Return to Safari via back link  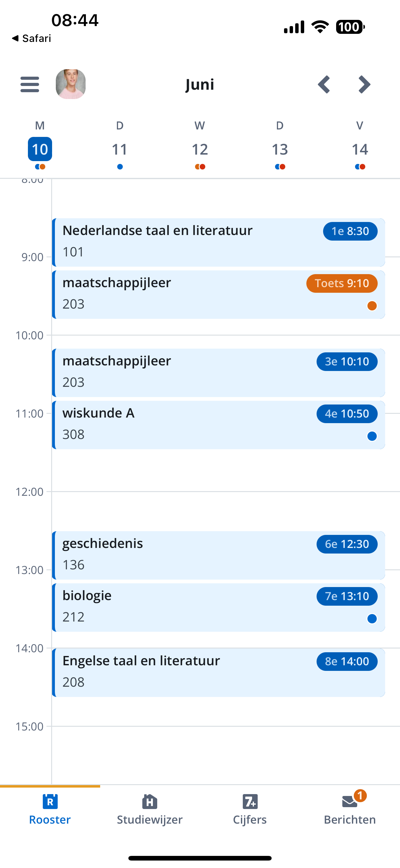pos(31,38)
